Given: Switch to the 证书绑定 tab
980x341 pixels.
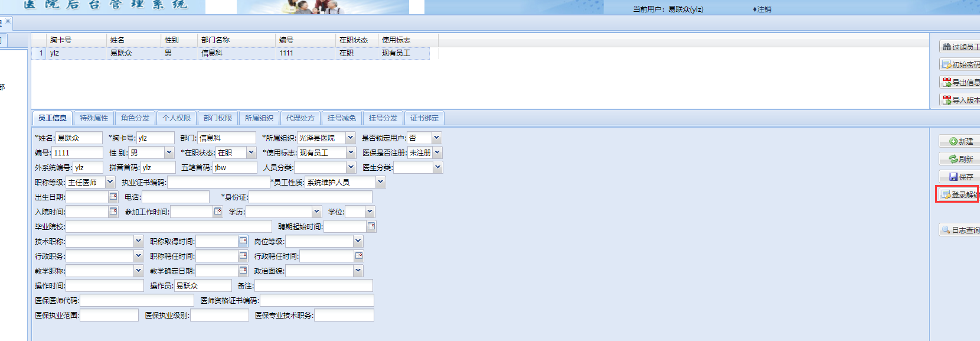Looking at the screenshot, I should point(424,118).
